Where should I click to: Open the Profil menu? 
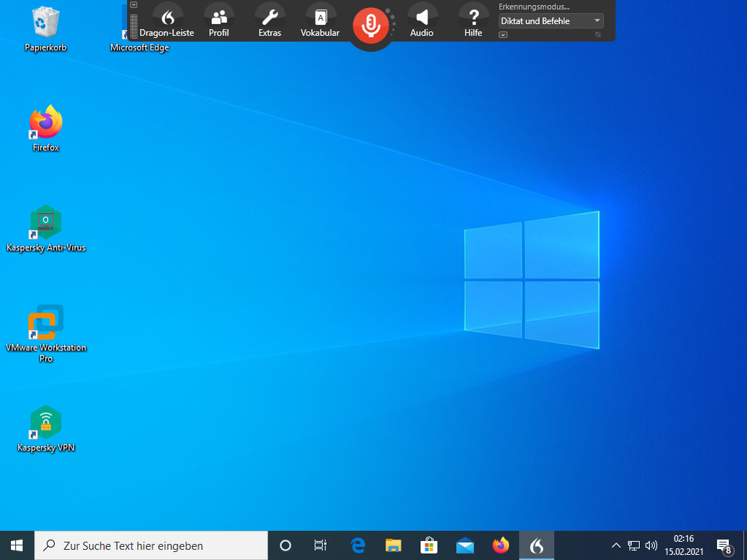click(219, 20)
